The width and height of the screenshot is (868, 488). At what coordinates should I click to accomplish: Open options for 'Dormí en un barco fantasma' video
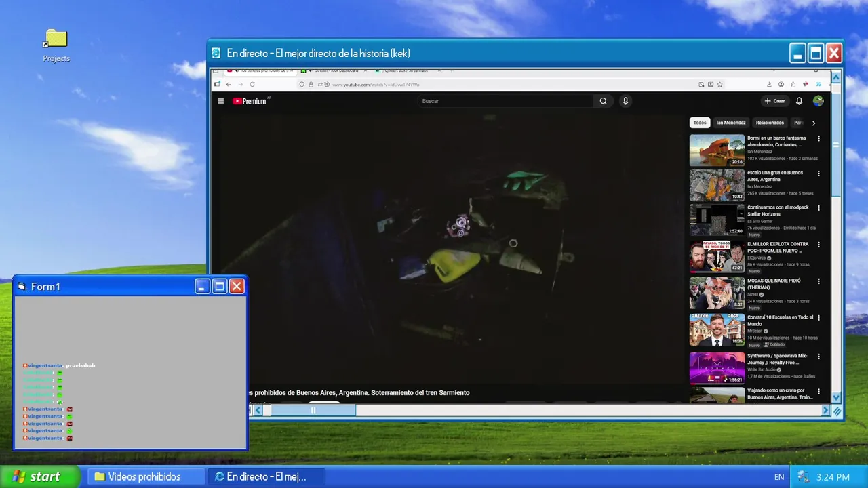(818, 138)
